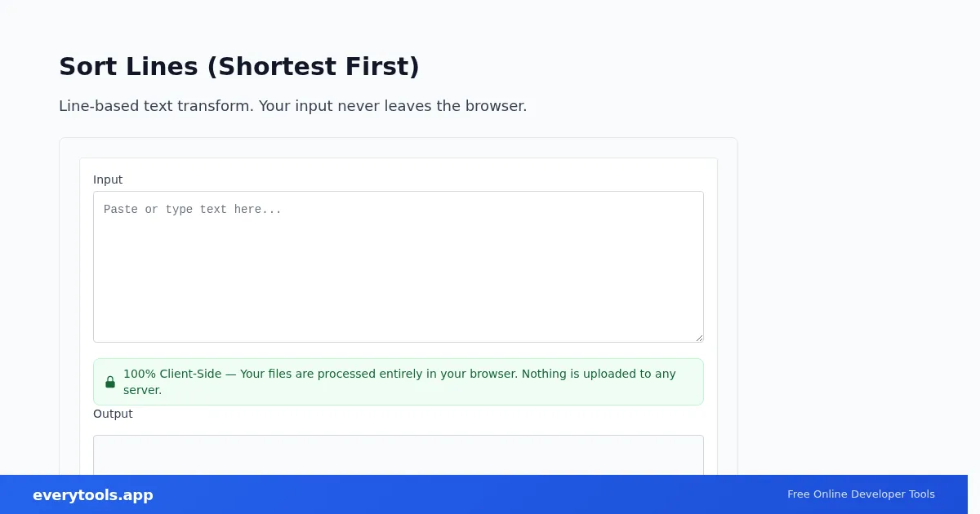Open the everytools.app home link
The height and width of the screenshot is (514, 980).
point(93,495)
